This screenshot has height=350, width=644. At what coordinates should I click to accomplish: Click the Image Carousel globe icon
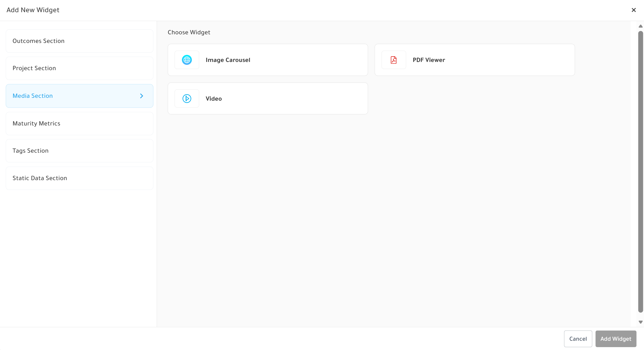(187, 60)
